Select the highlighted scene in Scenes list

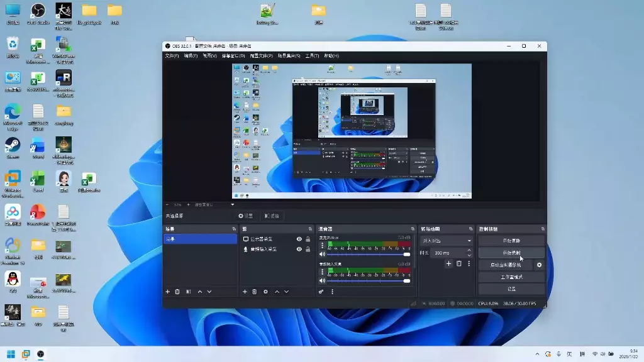pos(200,239)
